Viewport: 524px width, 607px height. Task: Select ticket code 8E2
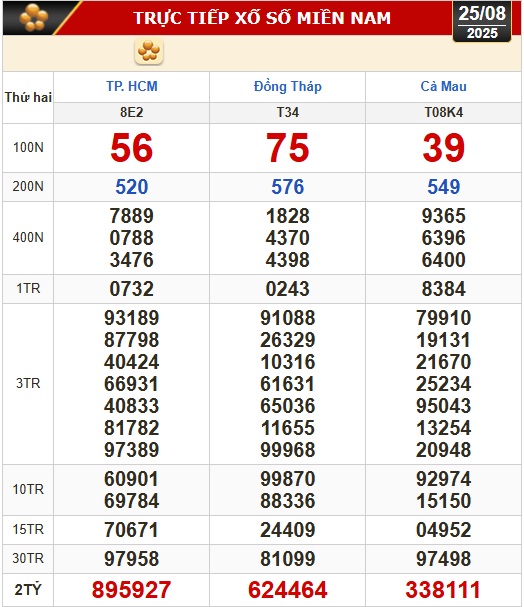[x=132, y=113]
